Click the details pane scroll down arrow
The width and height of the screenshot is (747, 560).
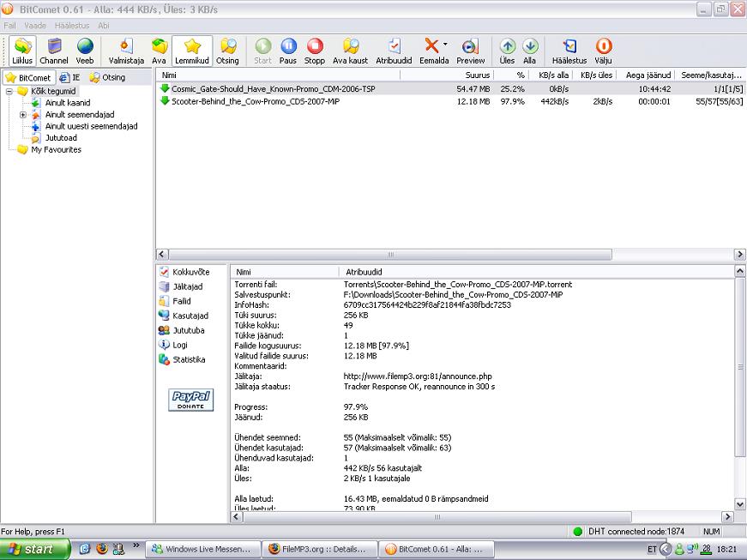(740, 503)
